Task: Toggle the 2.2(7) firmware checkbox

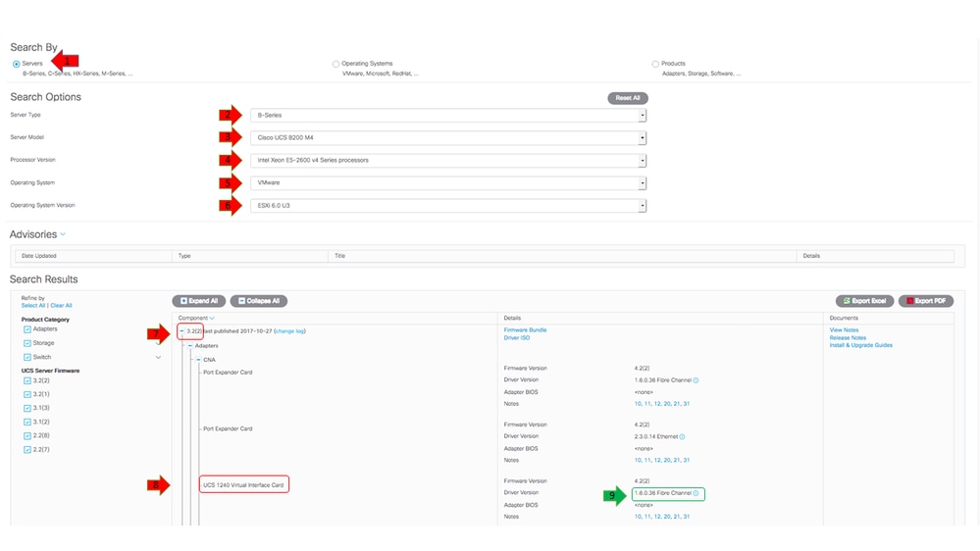Action: coord(26,449)
